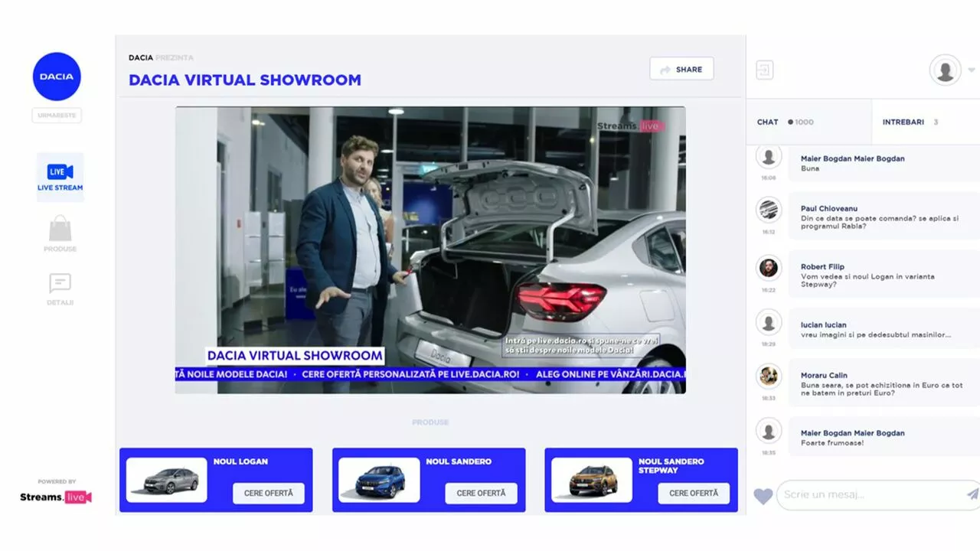The width and height of the screenshot is (980, 551).
Task: Click the Streams.live powered-by logo
Action: point(56,497)
